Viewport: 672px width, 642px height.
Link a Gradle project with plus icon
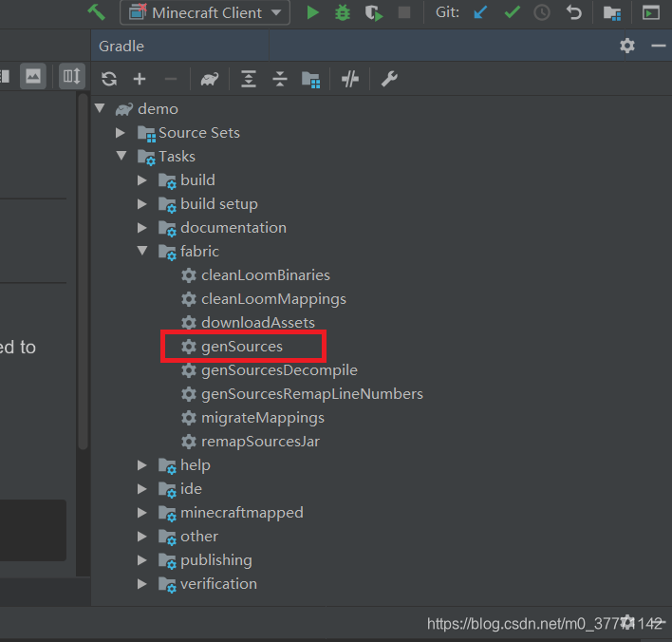pos(140,79)
